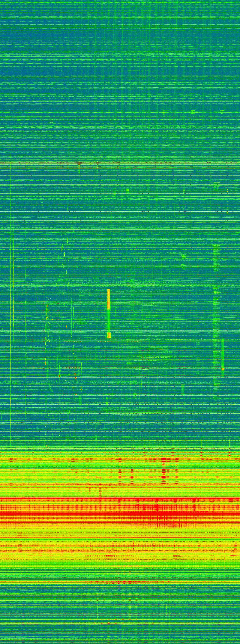Click the topmost wide red horizontal band
The height and width of the screenshot is (644, 240).
120,499
